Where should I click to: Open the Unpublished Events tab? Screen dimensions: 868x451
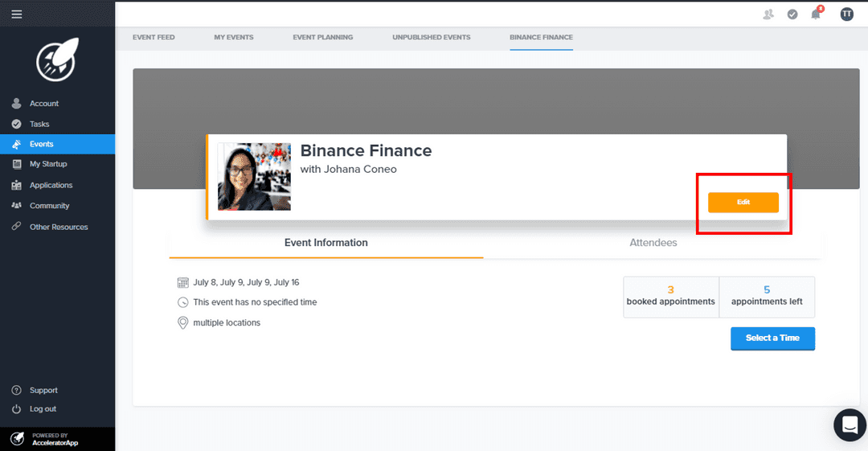(431, 37)
